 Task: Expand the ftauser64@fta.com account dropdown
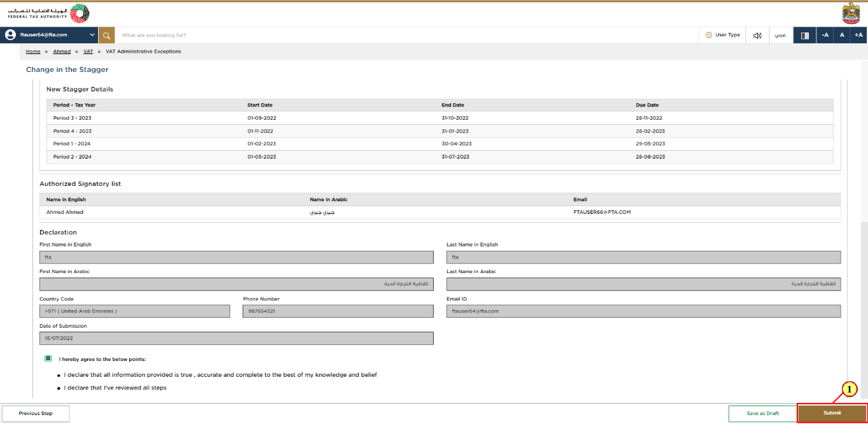(x=93, y=35)
